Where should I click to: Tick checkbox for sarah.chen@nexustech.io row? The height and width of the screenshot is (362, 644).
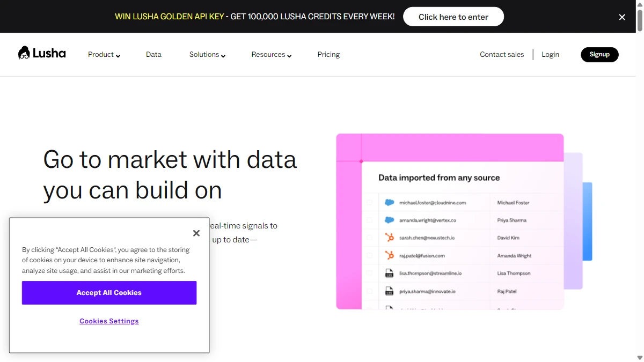(369, 238)
